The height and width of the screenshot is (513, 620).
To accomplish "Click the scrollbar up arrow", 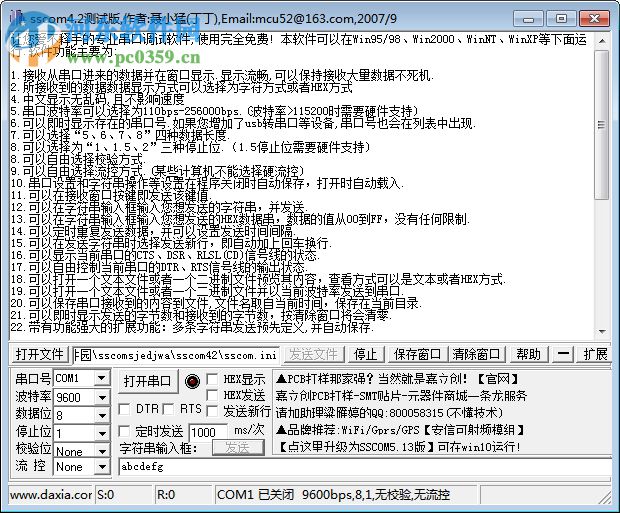I will click(602, 41).
